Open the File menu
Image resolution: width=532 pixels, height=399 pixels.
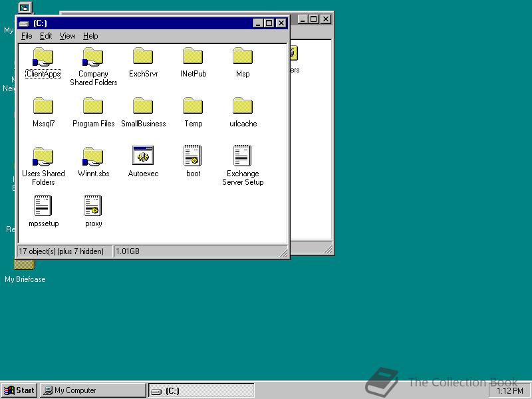click(x=27, y=36)
